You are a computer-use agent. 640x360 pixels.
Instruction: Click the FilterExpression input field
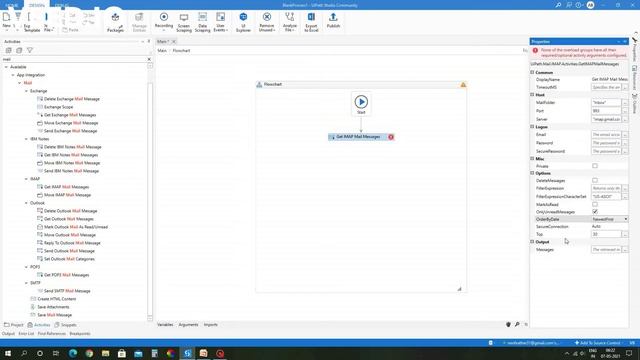coord(606,189)
